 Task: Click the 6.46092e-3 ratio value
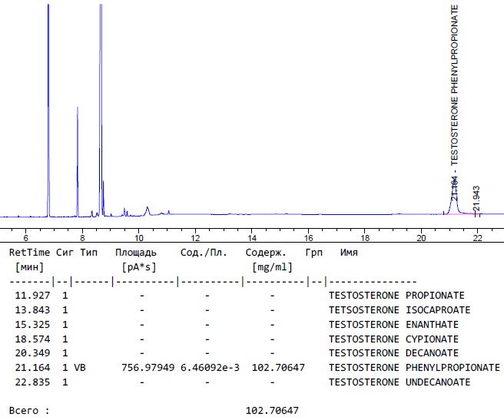click(210, 368)
